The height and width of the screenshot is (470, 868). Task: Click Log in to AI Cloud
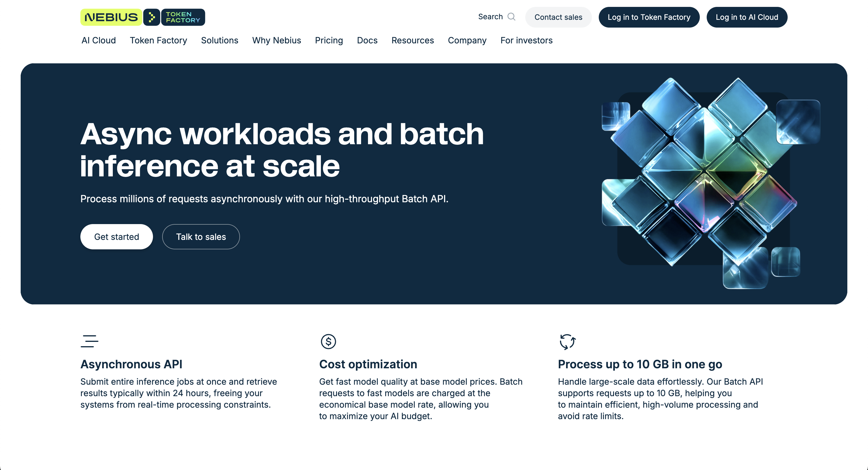pyautogui.click(x=747, y=17)
